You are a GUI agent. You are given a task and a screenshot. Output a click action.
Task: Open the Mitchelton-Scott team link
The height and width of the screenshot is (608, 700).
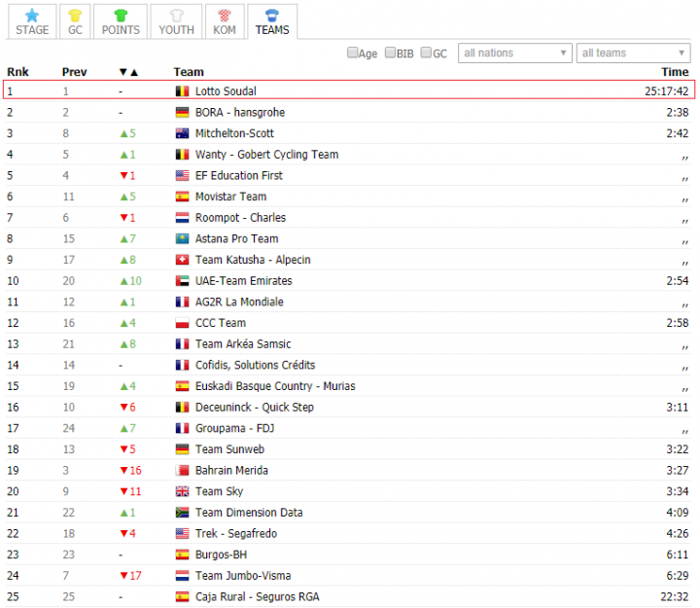point(234,133)
